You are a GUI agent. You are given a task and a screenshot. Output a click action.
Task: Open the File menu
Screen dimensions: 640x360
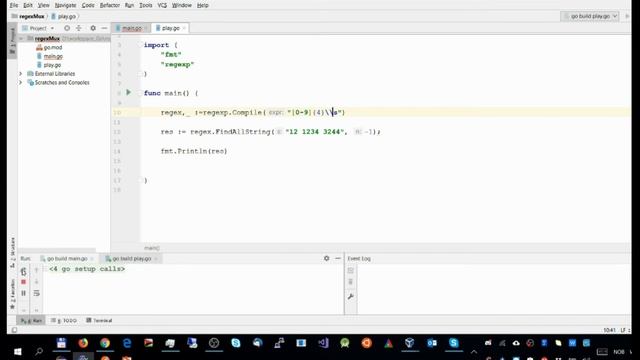14,5
